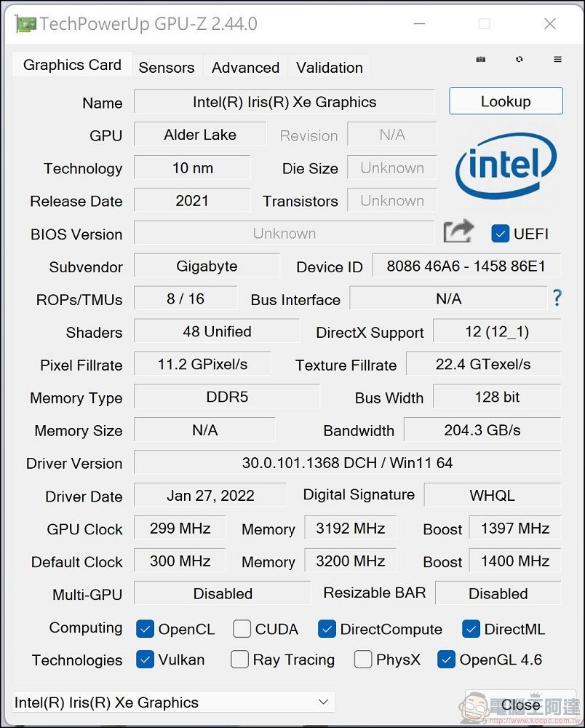The image size is (585, 728).
Task: Toggle the Vulkan checkbox
Action: 145,660
